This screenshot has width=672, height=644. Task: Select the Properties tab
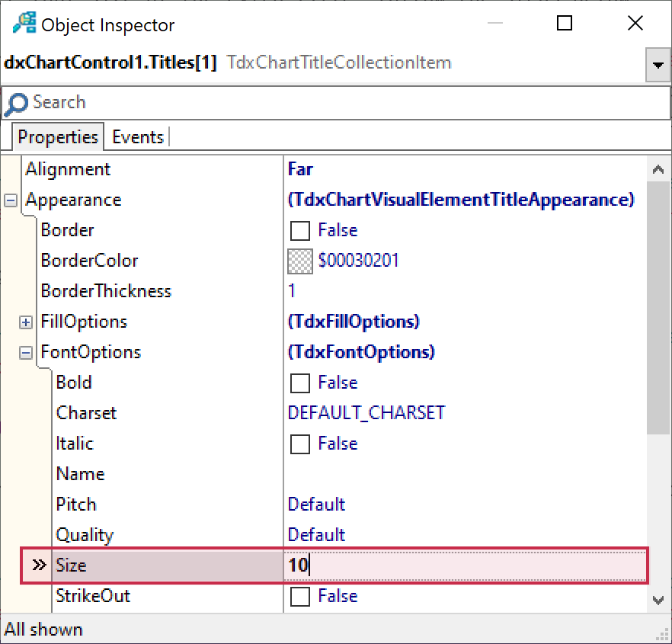58,137
